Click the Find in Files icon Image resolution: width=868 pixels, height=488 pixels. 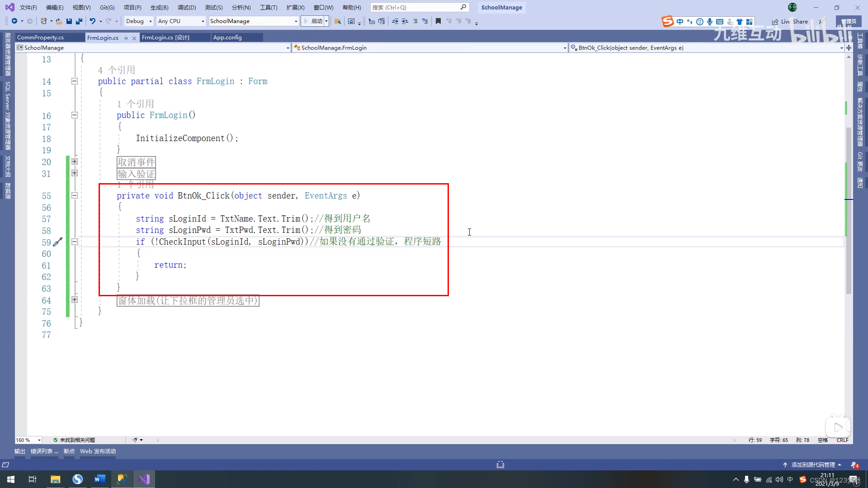(338, 21)
